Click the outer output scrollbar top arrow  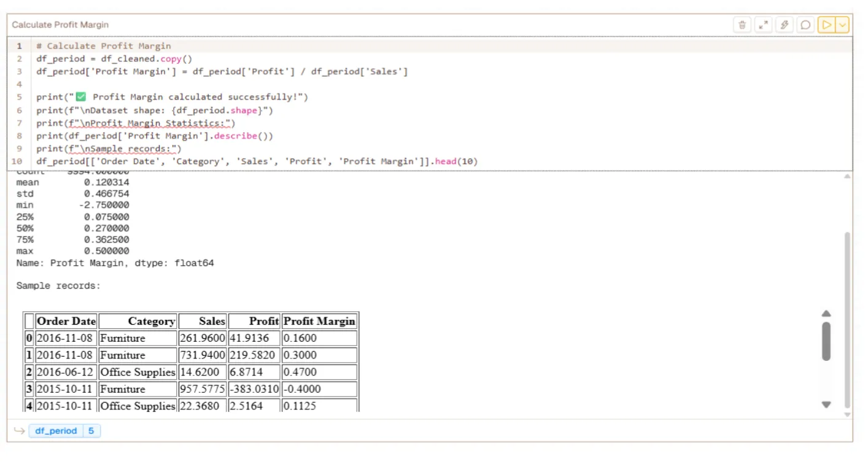848,176
